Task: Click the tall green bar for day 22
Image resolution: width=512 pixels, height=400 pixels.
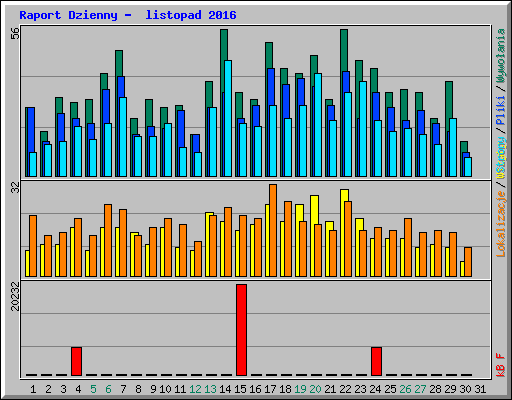Action: click(344, 50)
